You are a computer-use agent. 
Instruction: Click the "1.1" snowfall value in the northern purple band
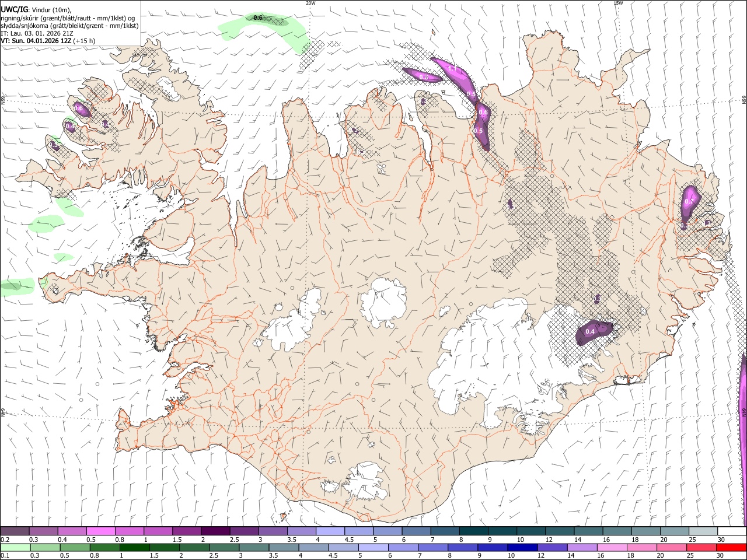[x=452, y=69]
